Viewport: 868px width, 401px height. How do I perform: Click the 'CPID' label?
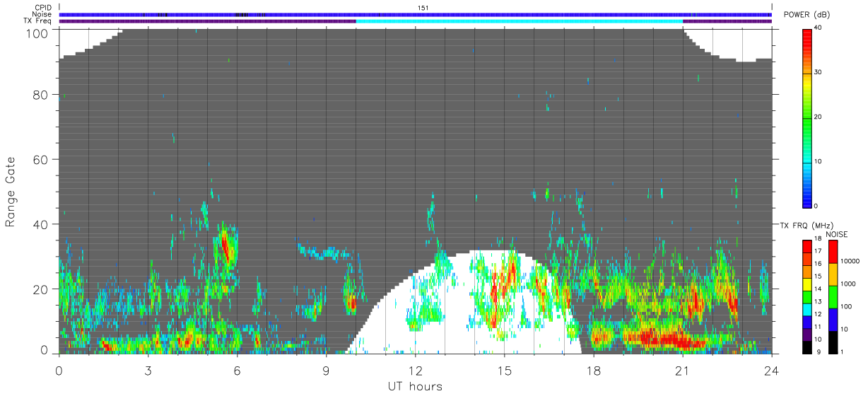[44, 8]
